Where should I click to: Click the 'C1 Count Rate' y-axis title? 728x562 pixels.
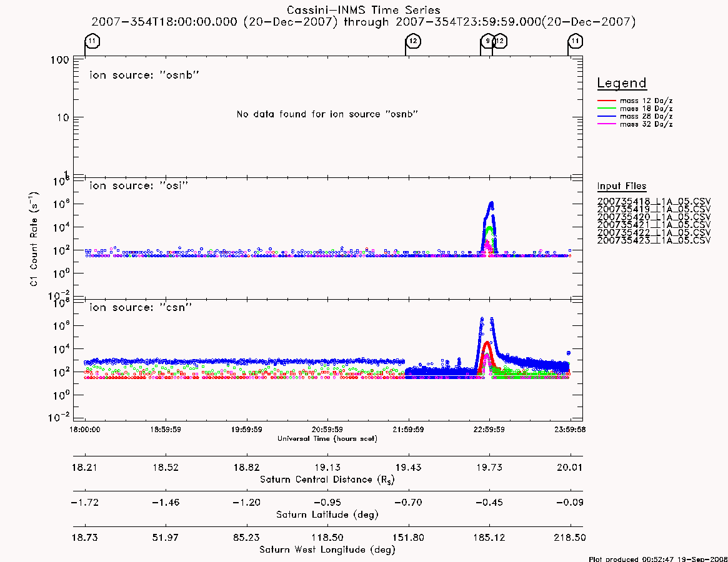click(x=34, y=239)
